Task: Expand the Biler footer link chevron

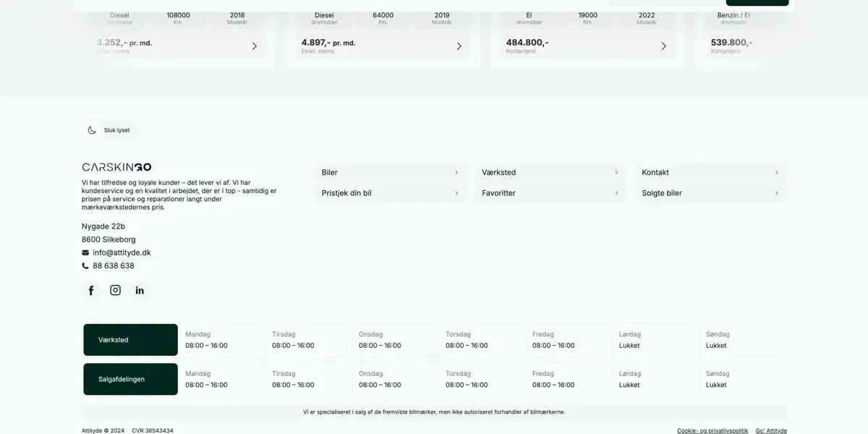Action: click(x=456, y=173)
